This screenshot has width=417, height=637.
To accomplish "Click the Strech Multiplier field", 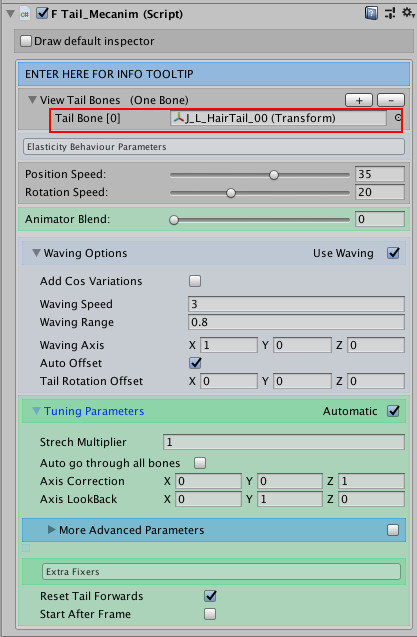I will coord(284,442).
